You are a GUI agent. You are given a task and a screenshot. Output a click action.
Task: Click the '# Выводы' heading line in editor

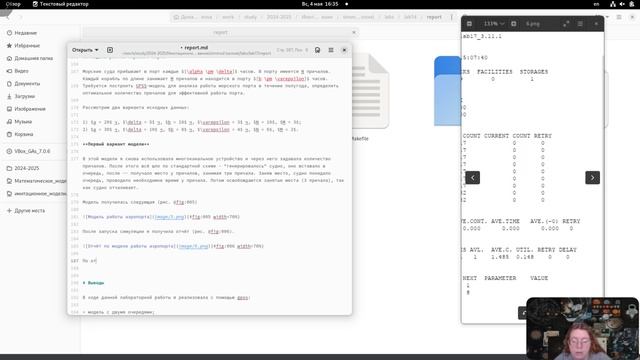tap(93, 282)
